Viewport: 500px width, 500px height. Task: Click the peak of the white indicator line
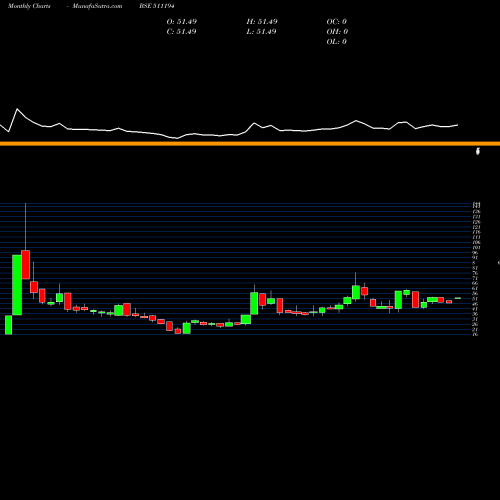(17, 109)
